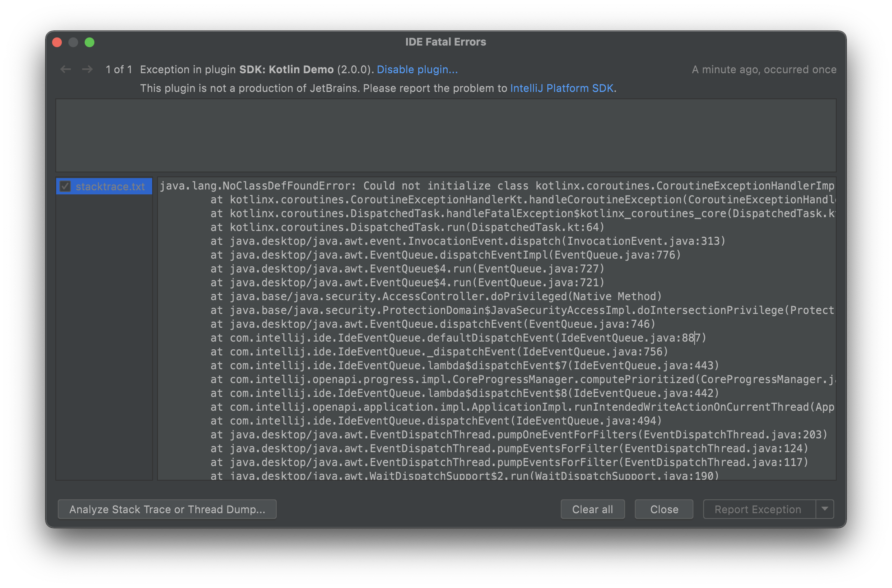
Task: Go to next error with forward arrow
Action: [87, 70]
